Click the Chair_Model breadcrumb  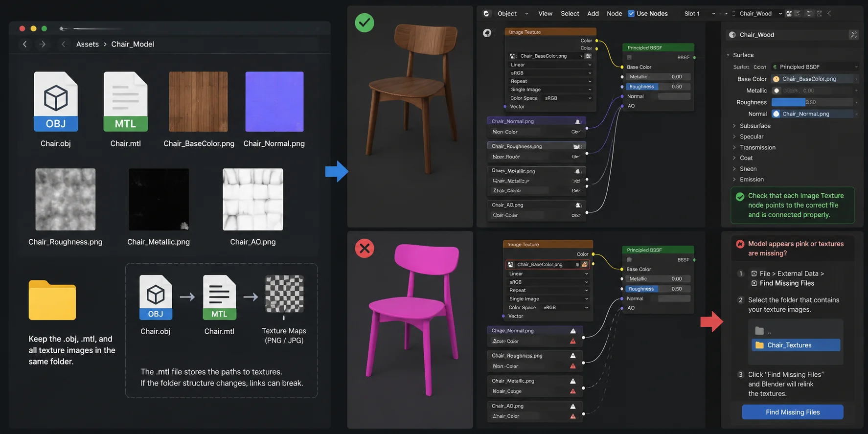pyautogui.click(x=133, y=44)
